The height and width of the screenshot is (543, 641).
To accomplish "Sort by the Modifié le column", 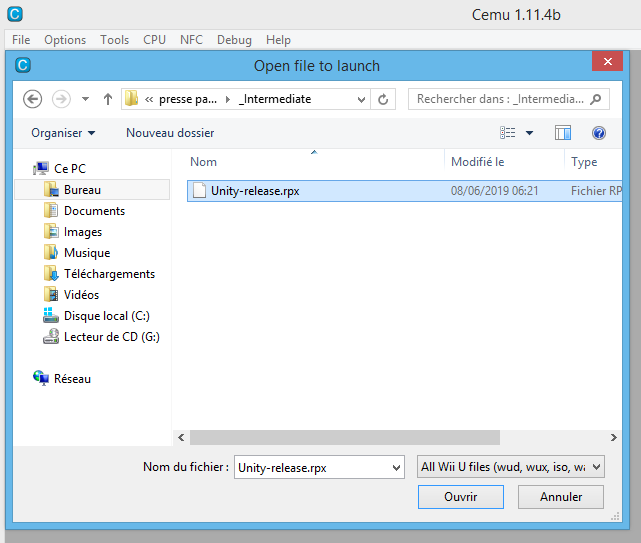I will [x=477, y=162].
